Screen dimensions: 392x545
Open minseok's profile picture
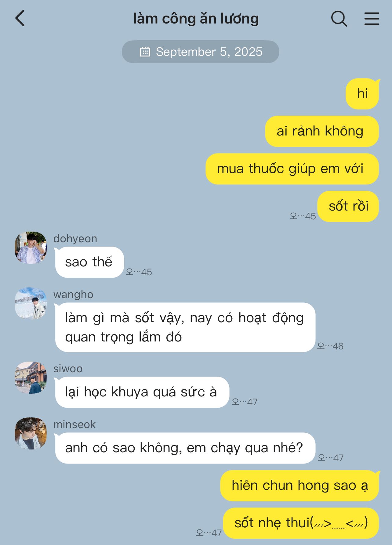[x=31, y=433]
